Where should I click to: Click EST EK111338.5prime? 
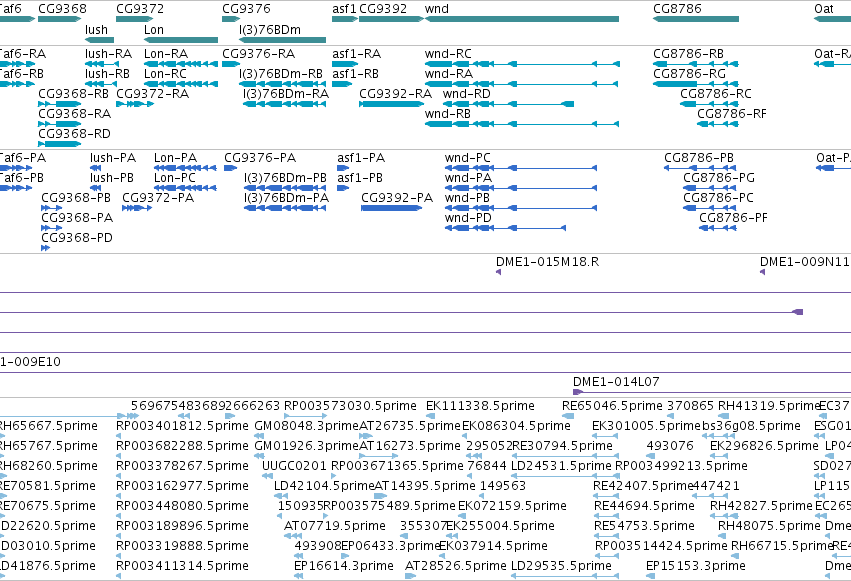(430, 416)
